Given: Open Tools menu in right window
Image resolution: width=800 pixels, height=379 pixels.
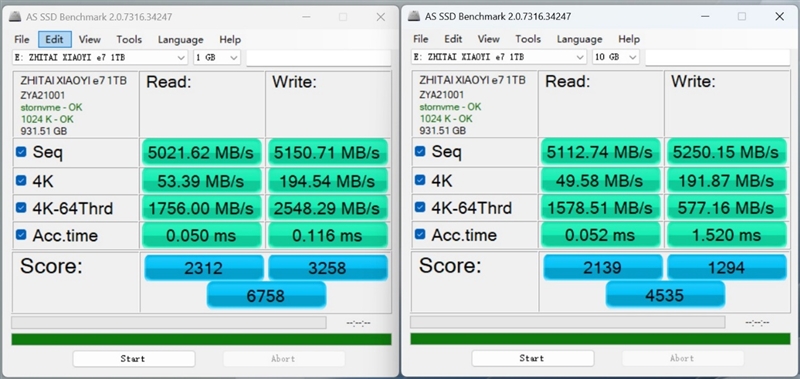Looking at the screenshot, I should pos(528,39).
